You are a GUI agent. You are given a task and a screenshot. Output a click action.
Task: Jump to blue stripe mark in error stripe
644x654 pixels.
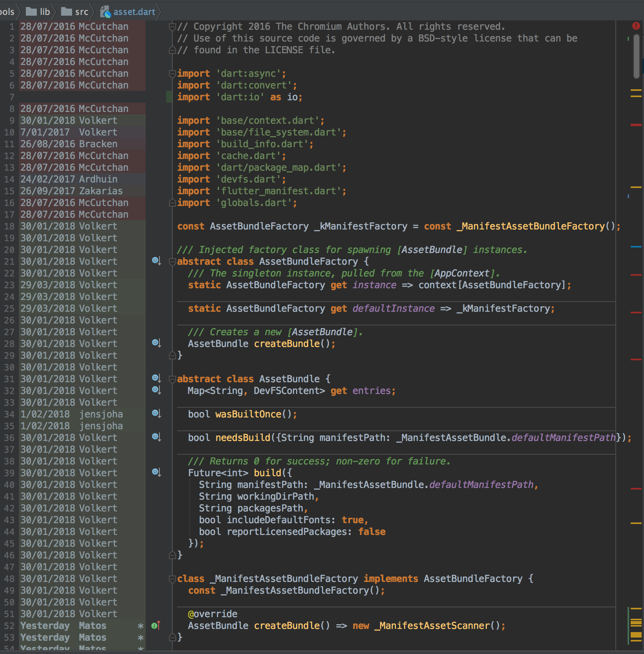point(636,247)
